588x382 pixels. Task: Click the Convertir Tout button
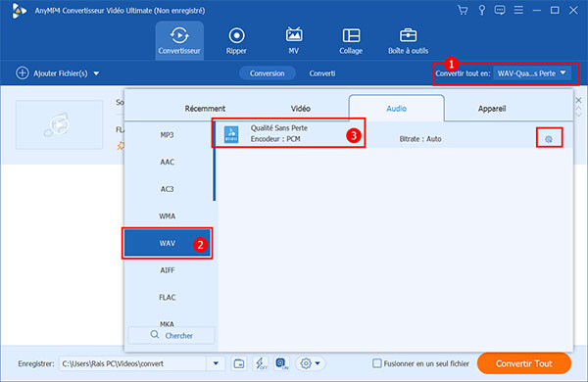(524, 363)
